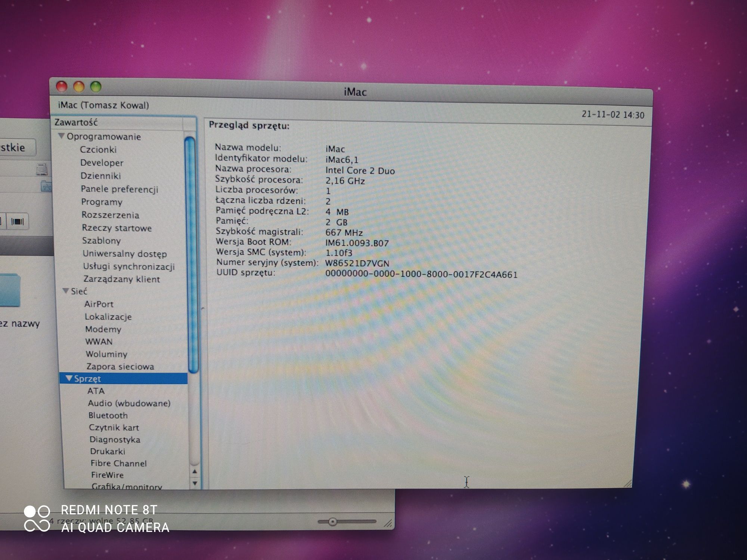Select Zapora sieciowa entry
Screen dimensions: 747x560
(x=120, y=367)
